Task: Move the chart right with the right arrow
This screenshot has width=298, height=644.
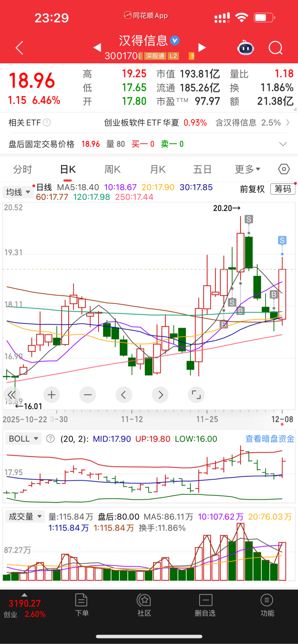Action: (160, 395)
